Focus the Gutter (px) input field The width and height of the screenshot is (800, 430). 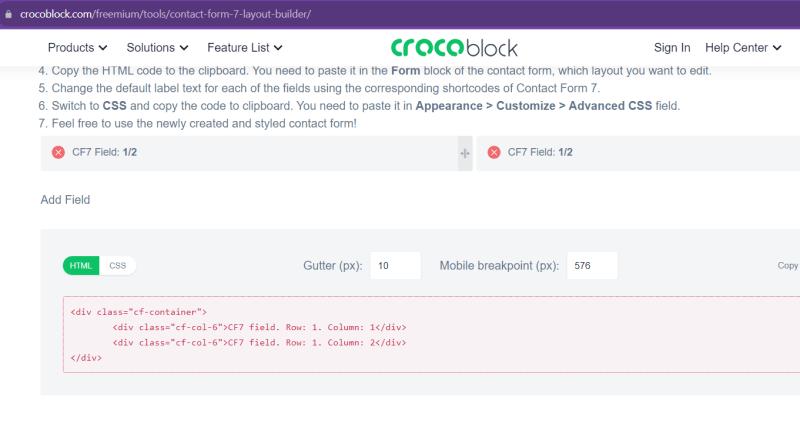[x=395, y=266]
